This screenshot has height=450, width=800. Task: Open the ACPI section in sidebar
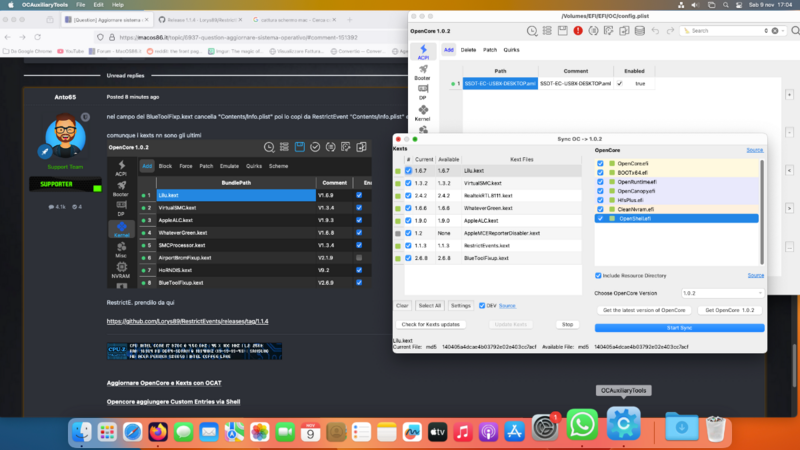[422, 52]
